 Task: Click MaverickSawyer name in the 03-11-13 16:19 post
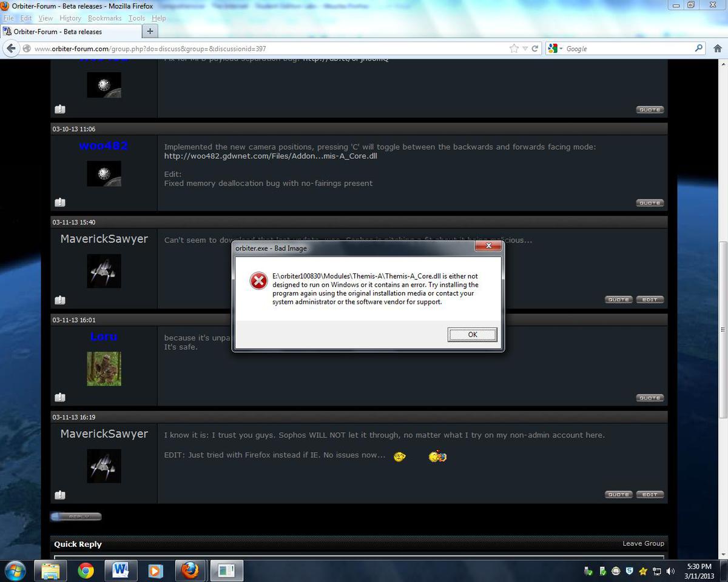pyautogui.click(x=104, y=433)
